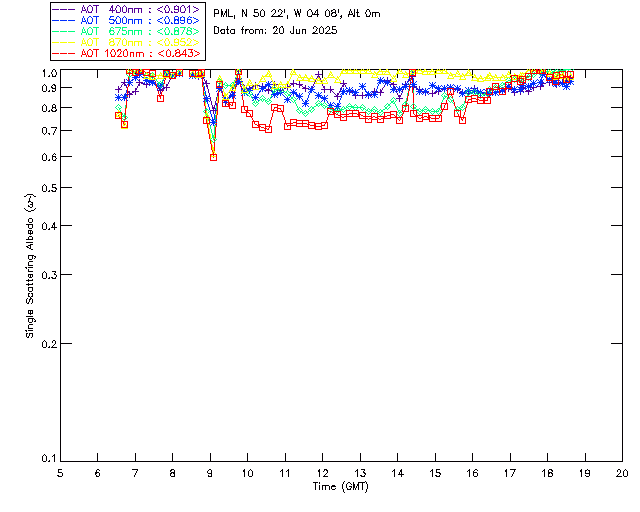Click the 17 x-axis hour label

point(510,473)
